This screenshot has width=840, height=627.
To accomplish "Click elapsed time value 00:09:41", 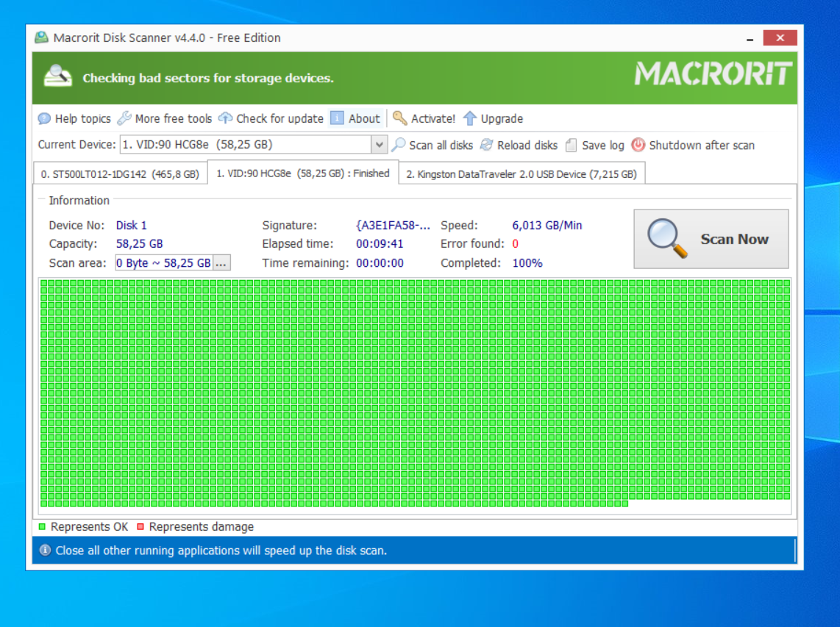I will tap(380, 243).
